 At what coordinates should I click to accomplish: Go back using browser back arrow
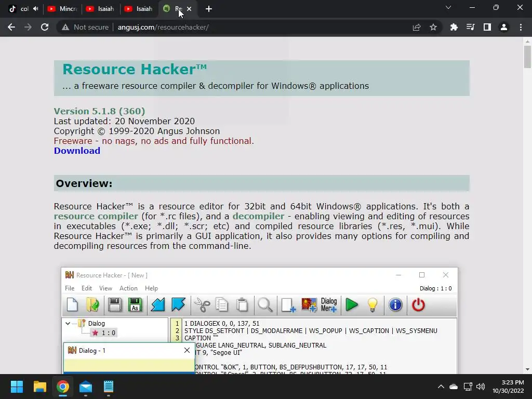tap(11, 27)
